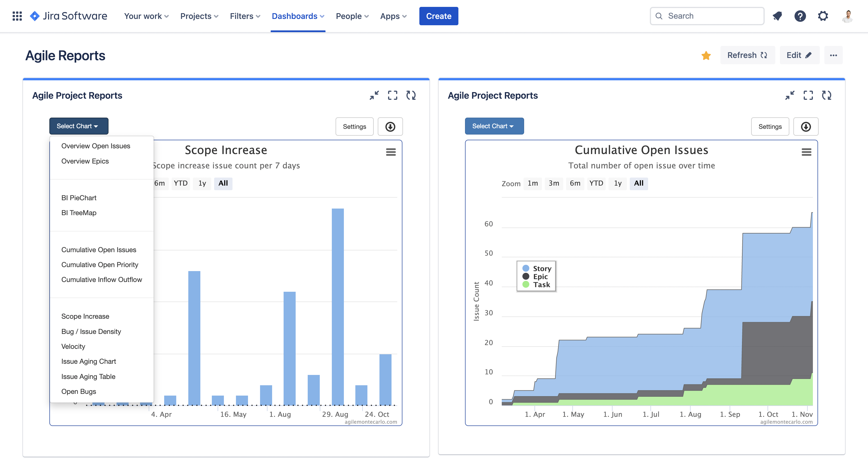Open the Jira settings gear icon

823,16
